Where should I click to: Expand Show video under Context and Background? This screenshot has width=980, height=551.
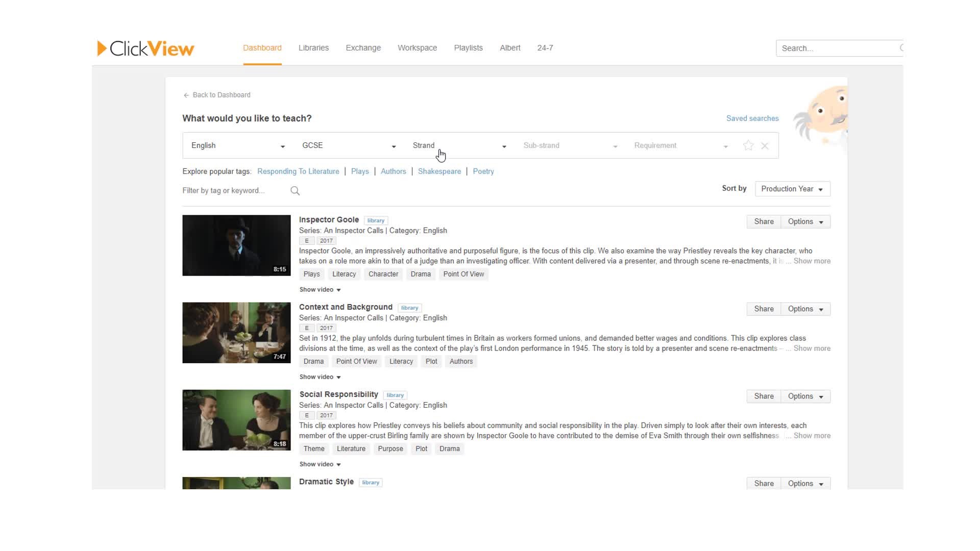point(320,377)
